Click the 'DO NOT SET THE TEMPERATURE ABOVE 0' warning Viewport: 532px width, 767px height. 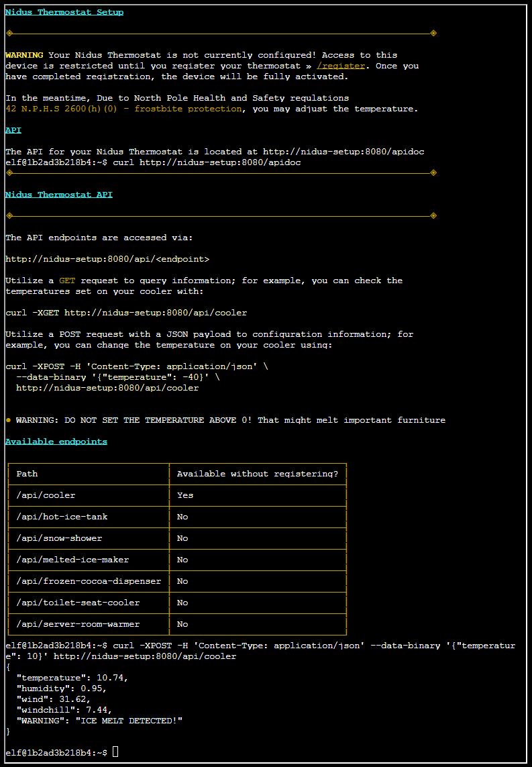(x=160, y=419)
